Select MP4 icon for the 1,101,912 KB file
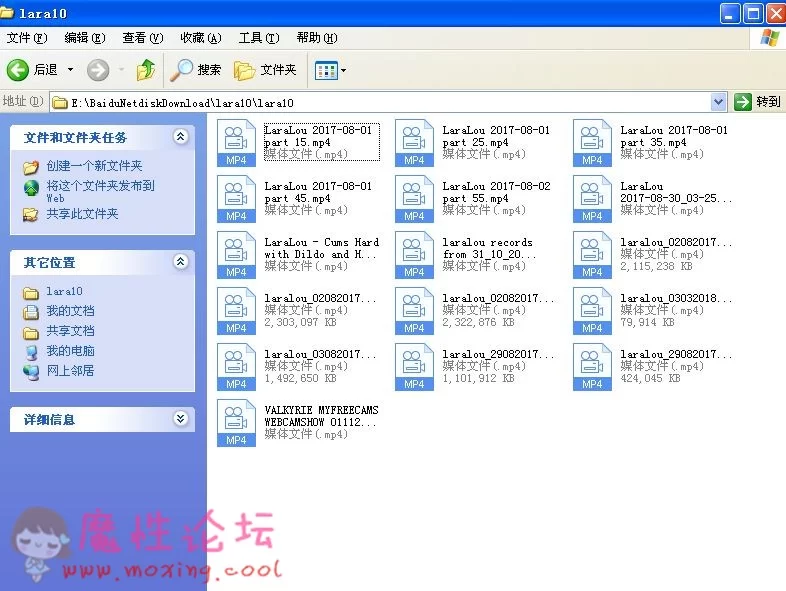Viewport: 786px width, 591px height. (x=414, y=367)
